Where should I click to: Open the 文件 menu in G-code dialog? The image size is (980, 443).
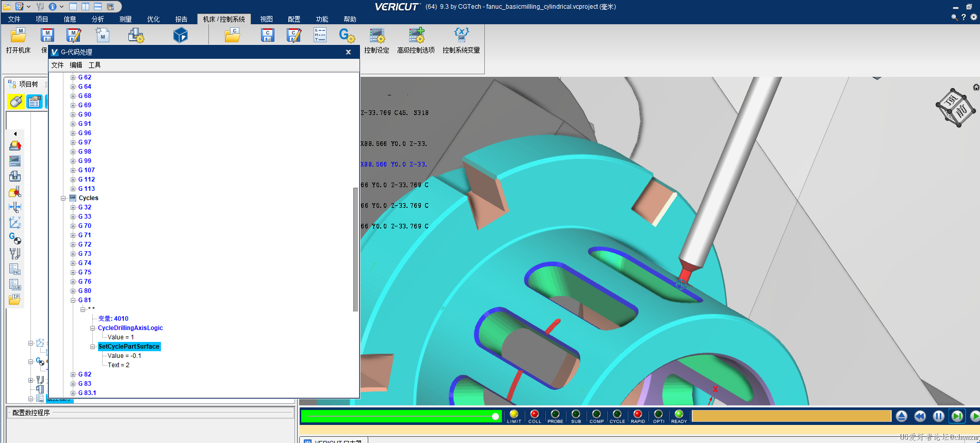57,65
